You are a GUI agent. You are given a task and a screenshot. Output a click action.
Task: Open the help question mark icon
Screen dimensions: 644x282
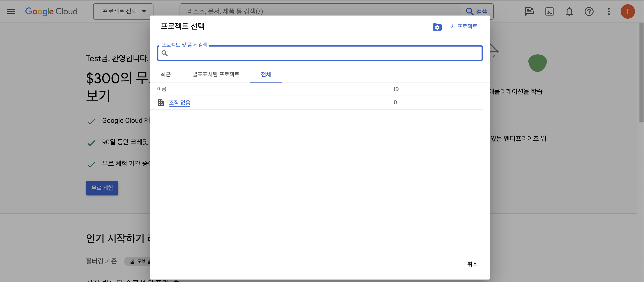pos(589,11)
